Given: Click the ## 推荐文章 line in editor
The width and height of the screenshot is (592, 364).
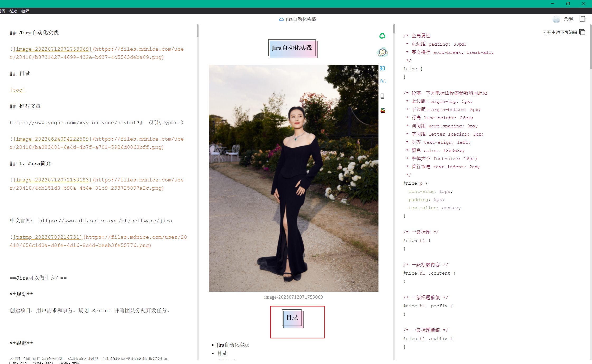Looking at the screenshot, I should pos(25,106).
